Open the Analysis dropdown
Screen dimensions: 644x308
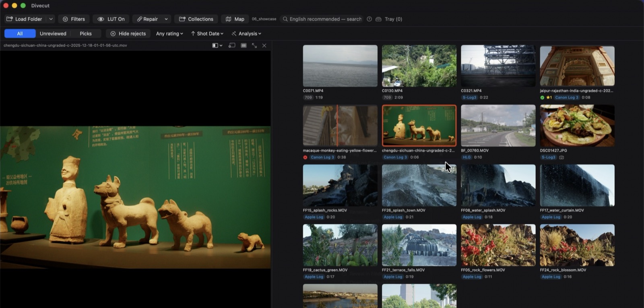pos(246,33)
